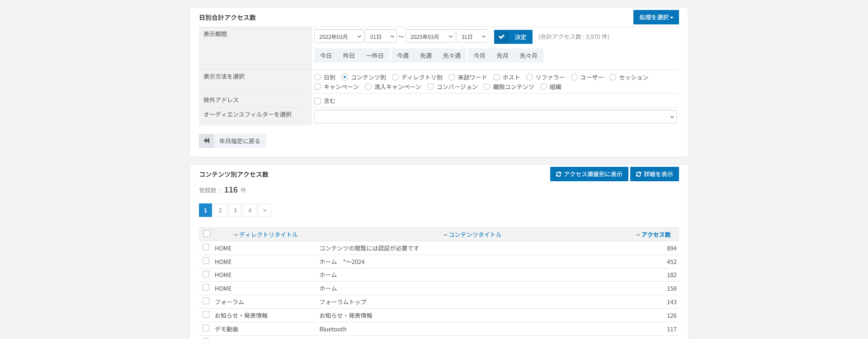
Task: Check the row with 158 accesses
Action: pyautogui.click(x=206, y=287)
